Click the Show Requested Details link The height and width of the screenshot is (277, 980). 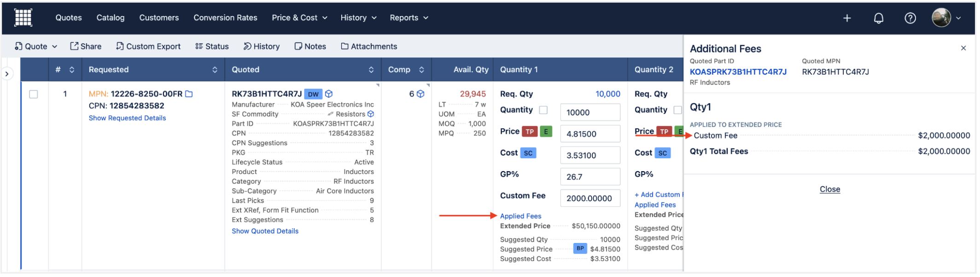[x=128, y=118]
